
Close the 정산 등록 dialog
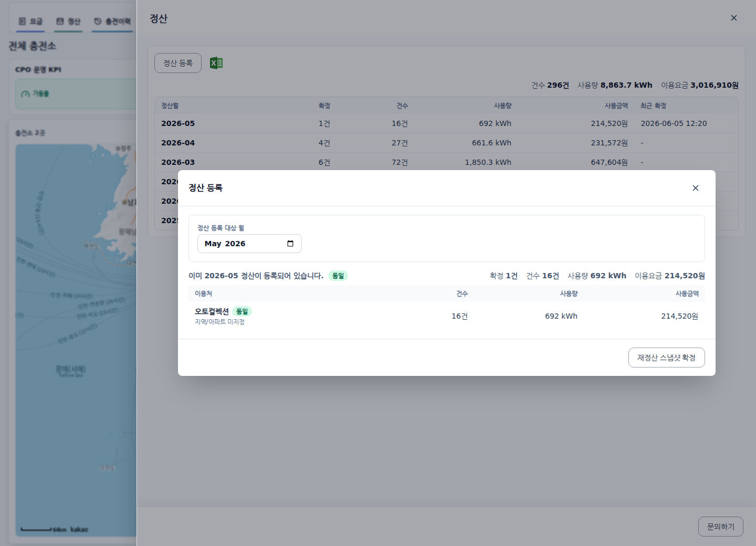click(x=696, y=188)
